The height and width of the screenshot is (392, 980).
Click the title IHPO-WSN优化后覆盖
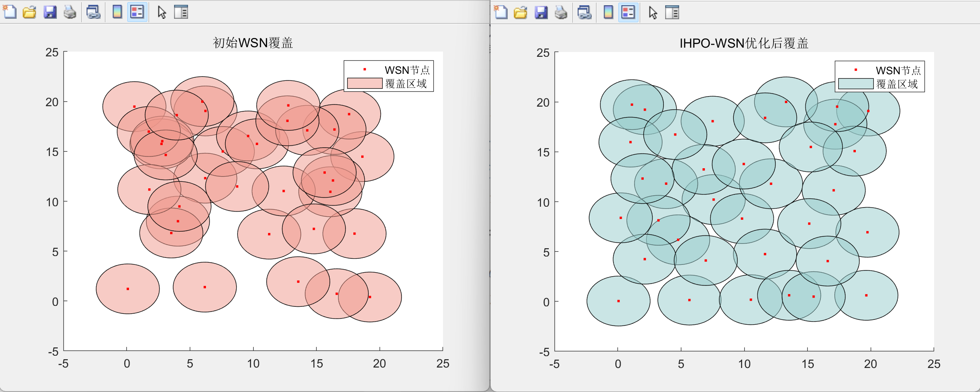click(x=744, y=43)
